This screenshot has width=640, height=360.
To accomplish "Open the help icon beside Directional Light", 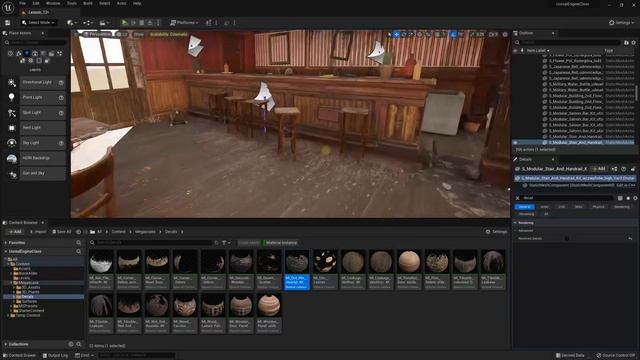I will tap(61, 83).
